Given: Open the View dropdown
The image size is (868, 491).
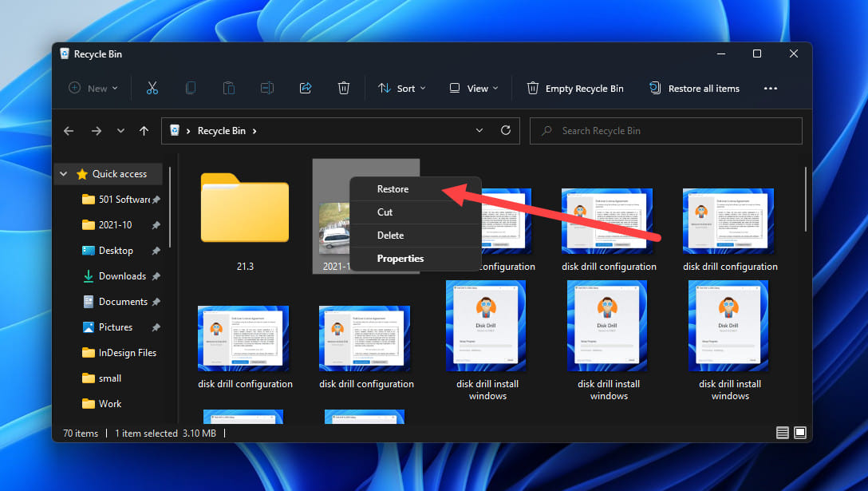Looking at the screenshot, I should 473,88.
